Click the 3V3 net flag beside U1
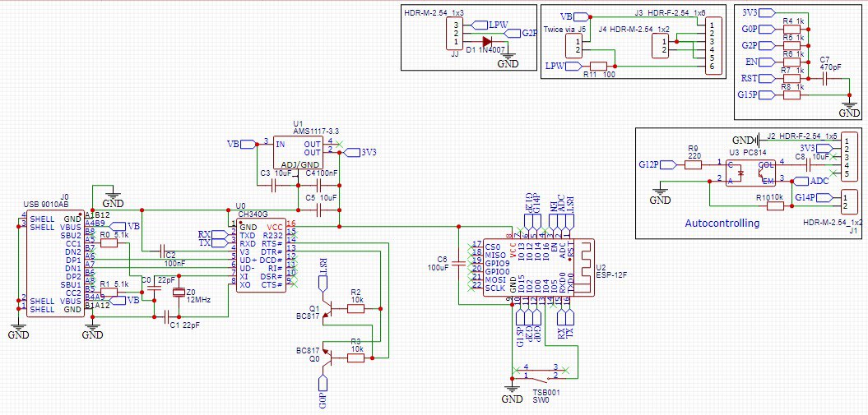This screenshot has height=415, width=868. click(360, 152)
